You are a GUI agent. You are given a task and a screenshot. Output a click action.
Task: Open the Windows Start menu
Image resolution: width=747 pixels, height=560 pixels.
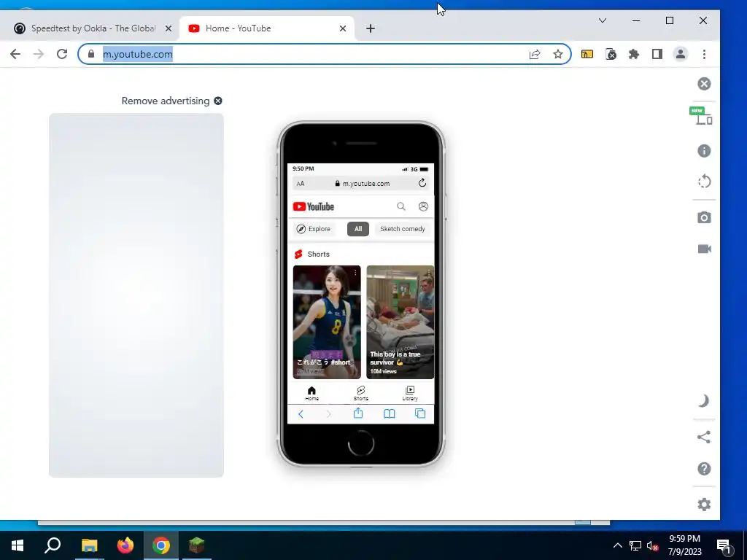[x=18, y=545]
